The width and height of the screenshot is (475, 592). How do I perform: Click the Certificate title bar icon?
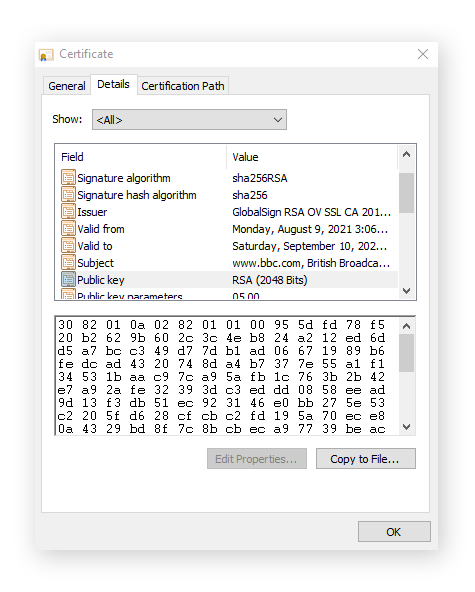[46, 55]
